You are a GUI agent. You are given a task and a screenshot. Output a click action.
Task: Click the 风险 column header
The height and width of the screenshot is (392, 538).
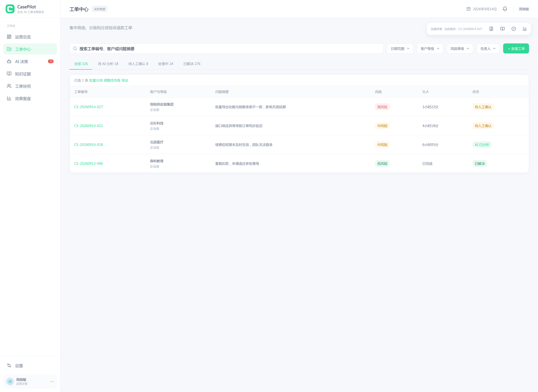coord(378,92)
